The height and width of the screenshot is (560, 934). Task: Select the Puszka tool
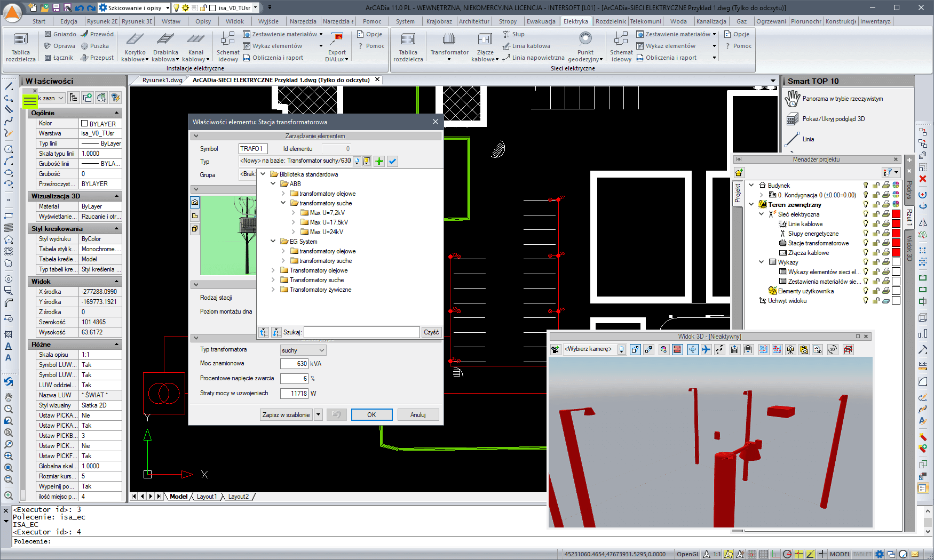95,46
